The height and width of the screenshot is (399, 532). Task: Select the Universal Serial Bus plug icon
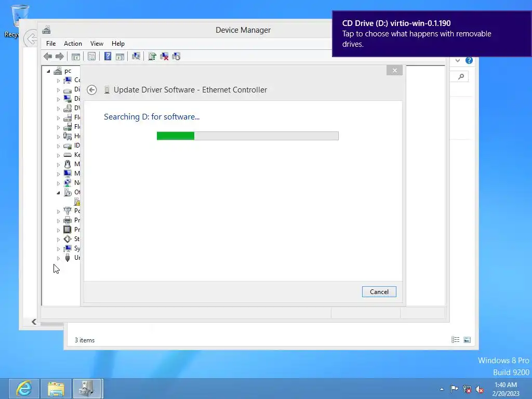68,258
